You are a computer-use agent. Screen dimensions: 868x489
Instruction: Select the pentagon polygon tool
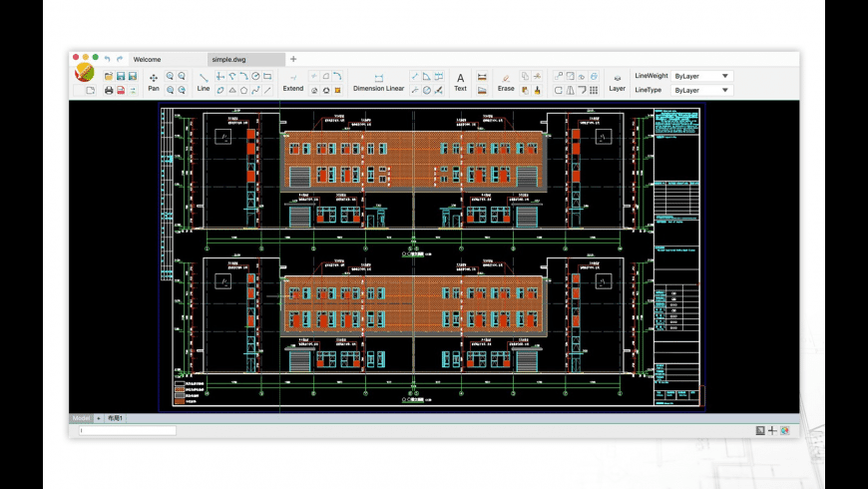[244, 90]
